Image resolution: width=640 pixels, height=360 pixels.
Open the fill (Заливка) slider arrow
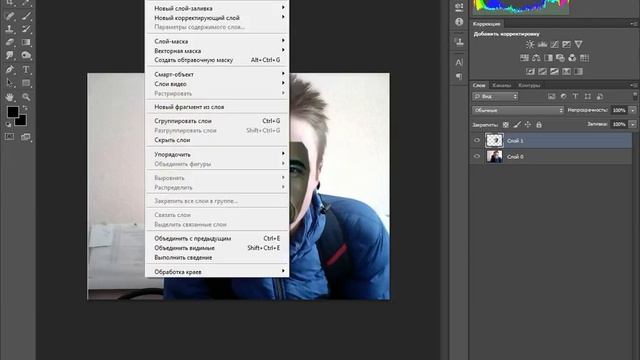coord(633,124)
